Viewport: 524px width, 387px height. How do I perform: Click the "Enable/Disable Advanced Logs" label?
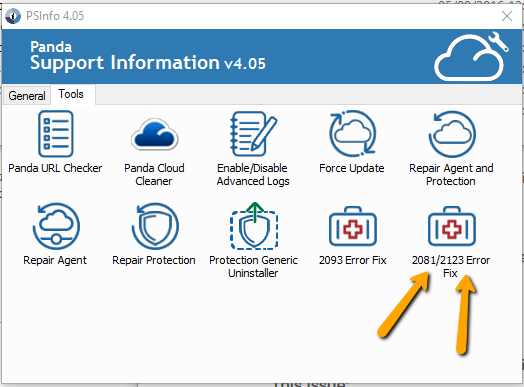253,174
